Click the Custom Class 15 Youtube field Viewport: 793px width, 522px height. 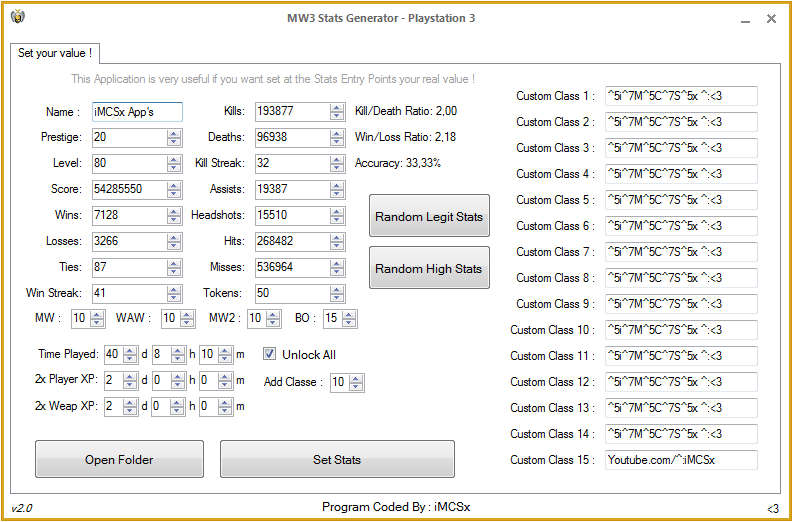click(681, 460)
